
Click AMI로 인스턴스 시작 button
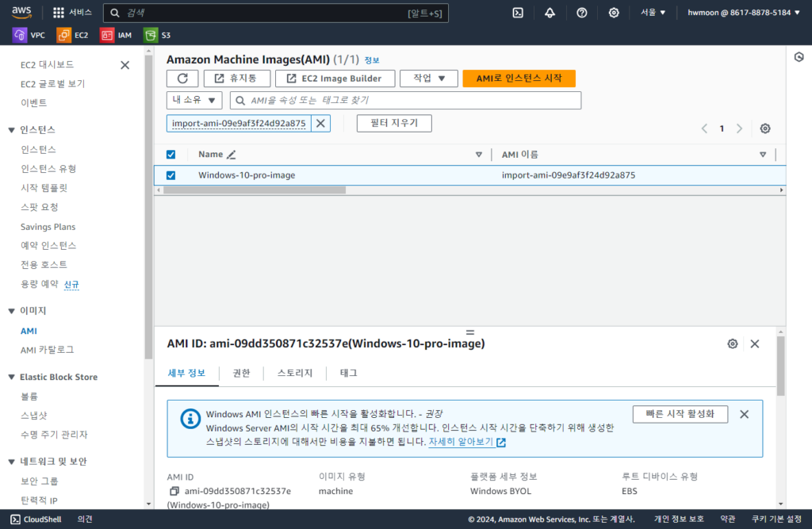tap(519, 79)
